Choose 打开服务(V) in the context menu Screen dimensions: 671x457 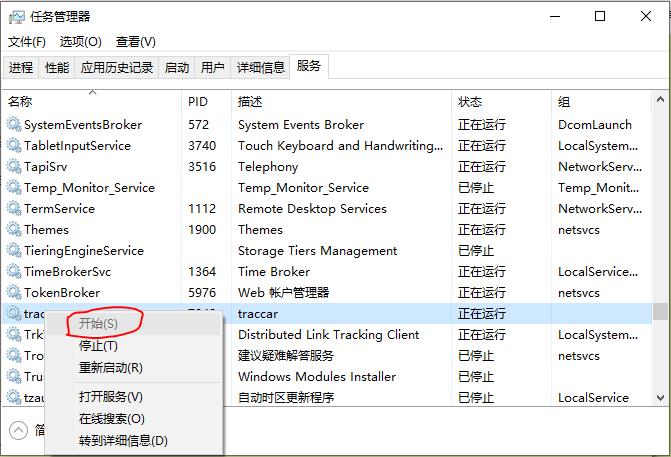110,397
